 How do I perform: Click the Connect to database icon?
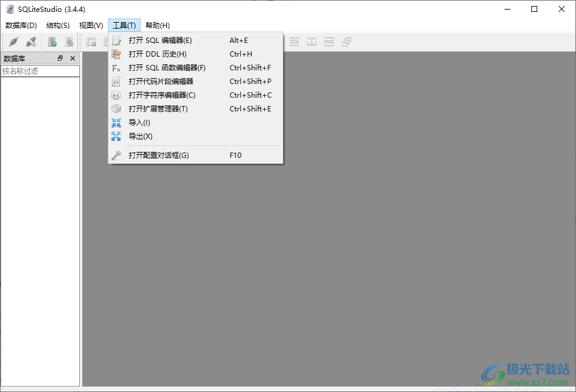(x=13, y=41)
